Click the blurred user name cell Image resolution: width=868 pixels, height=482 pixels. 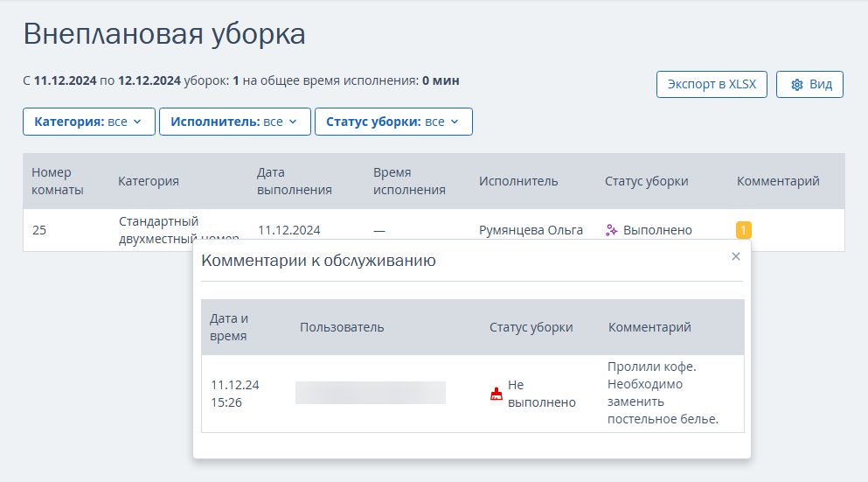click(x=371, y=393)
